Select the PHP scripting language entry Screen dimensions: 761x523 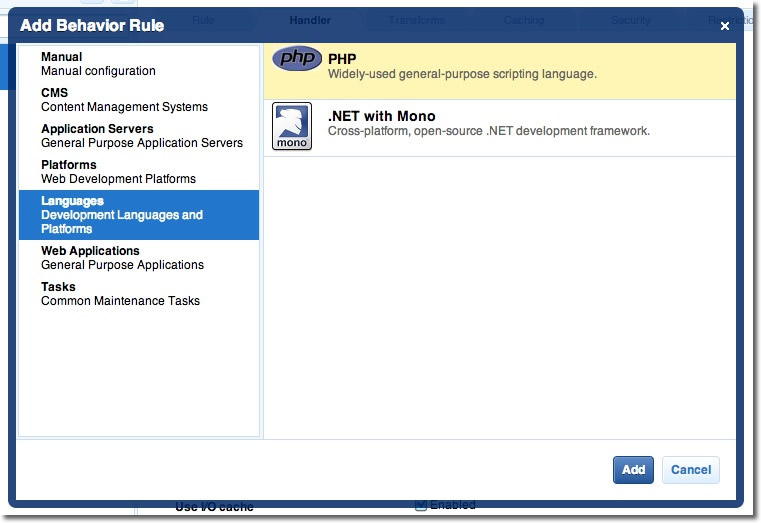pyautogui.click(x=500, y=67)
